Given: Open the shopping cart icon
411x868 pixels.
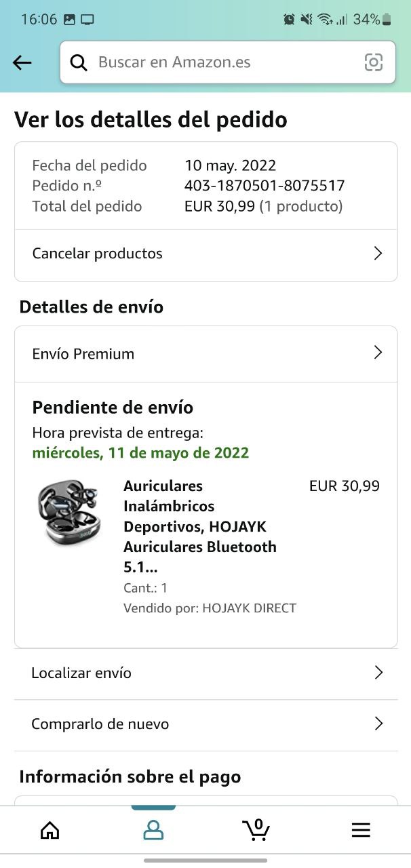Looking at the screenshot, I should coord(256,829).
